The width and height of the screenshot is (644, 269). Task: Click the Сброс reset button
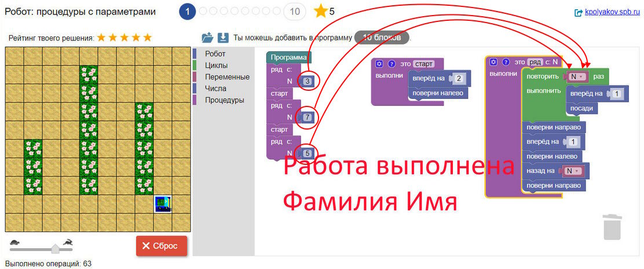pos(162,246)
